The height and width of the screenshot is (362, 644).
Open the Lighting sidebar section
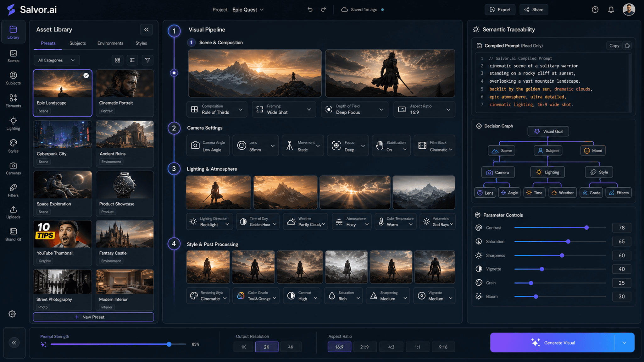tap(13, 123)
